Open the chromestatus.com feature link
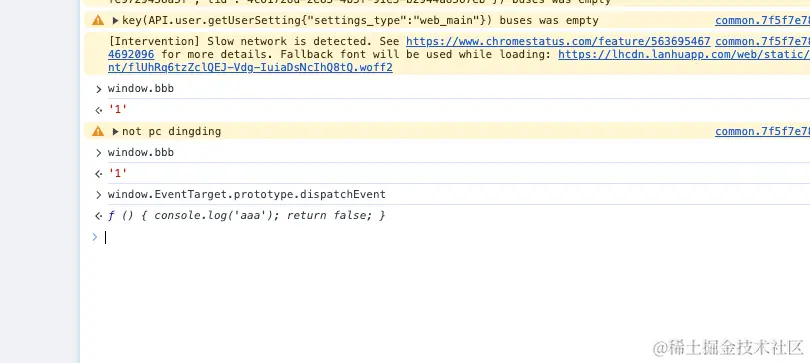 [558, 41]
